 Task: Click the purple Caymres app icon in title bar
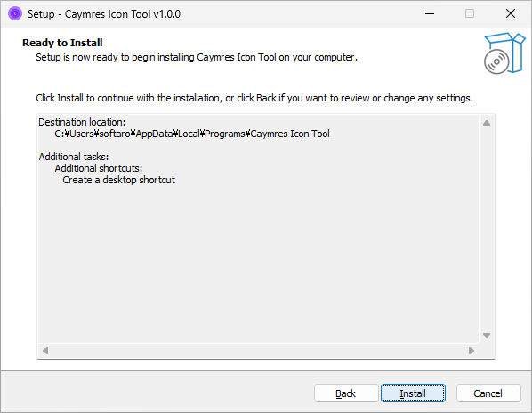tap(15, 13)
